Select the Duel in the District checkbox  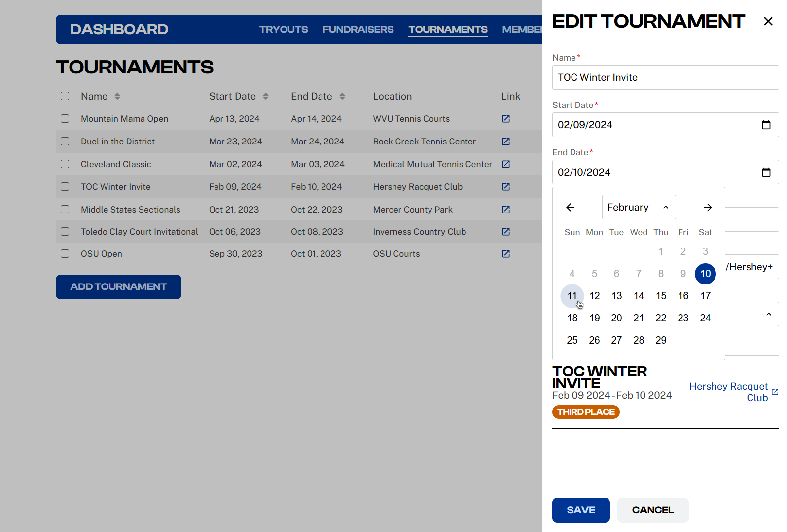pyautogui.click(x=65, y=142)
